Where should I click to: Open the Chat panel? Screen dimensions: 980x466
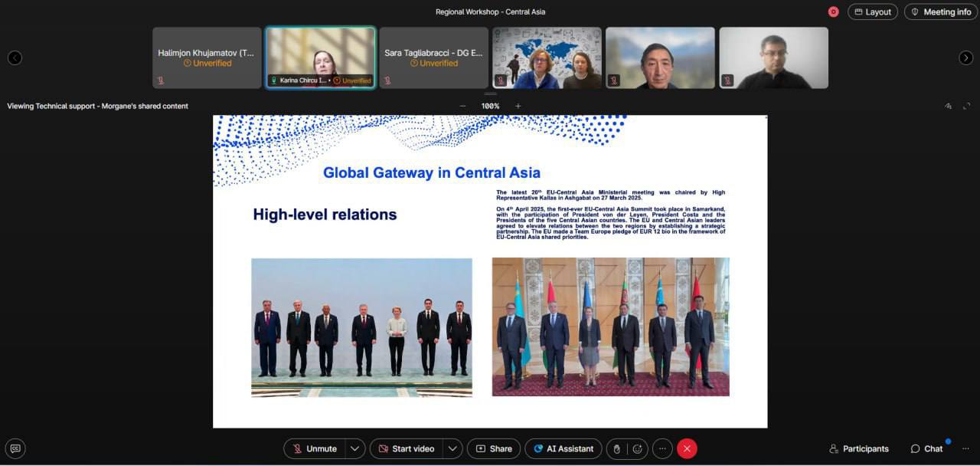point(926,448)
